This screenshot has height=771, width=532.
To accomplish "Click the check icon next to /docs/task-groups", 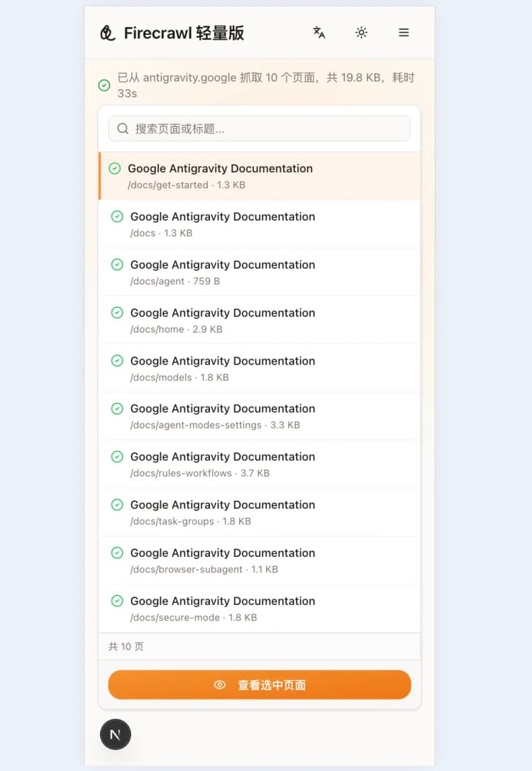I will [x=117, y=504].
